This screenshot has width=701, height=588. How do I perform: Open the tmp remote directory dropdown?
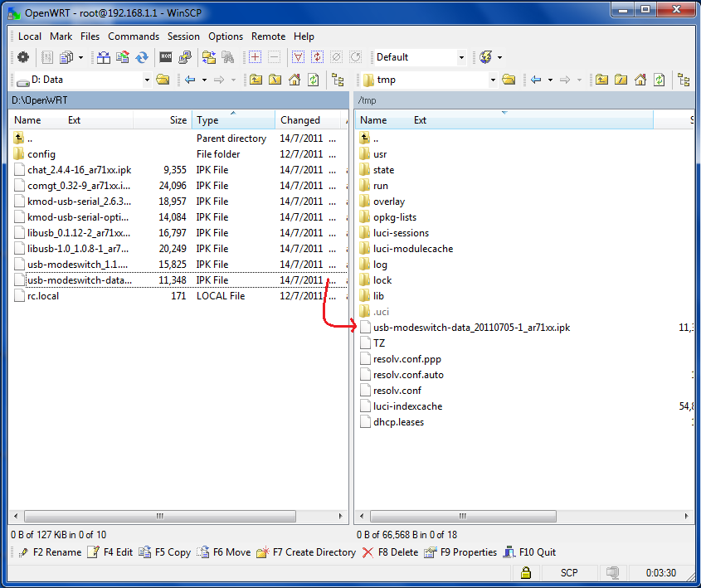(x=493, y=80)
